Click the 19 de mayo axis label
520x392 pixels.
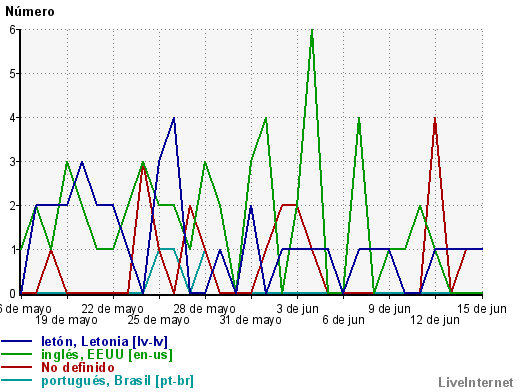click(x=66, y=320)
